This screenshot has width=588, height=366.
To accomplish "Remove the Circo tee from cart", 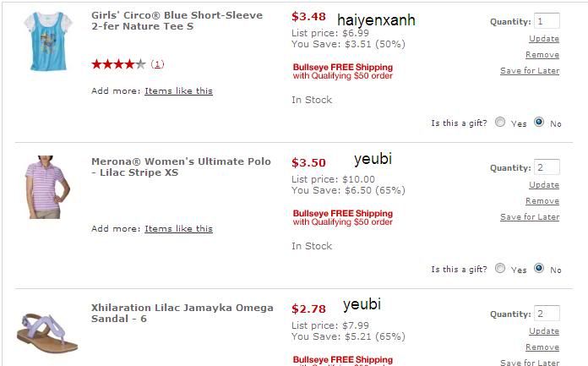I will (x=542, y=55).
